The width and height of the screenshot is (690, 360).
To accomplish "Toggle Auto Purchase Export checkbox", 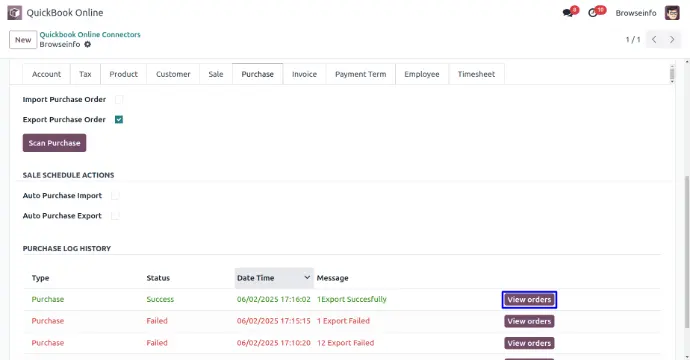I will 115,216.
